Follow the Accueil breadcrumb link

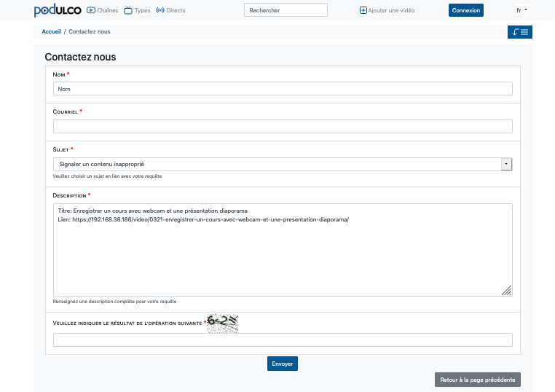(51, 31)
